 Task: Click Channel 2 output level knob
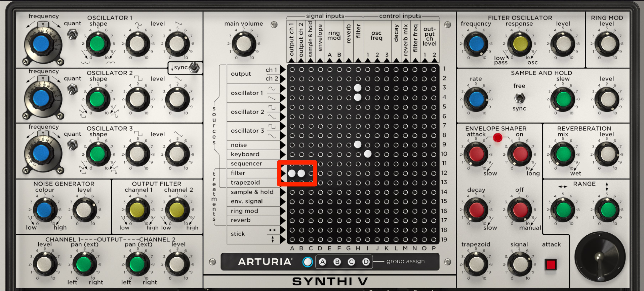tap(177, 264)
